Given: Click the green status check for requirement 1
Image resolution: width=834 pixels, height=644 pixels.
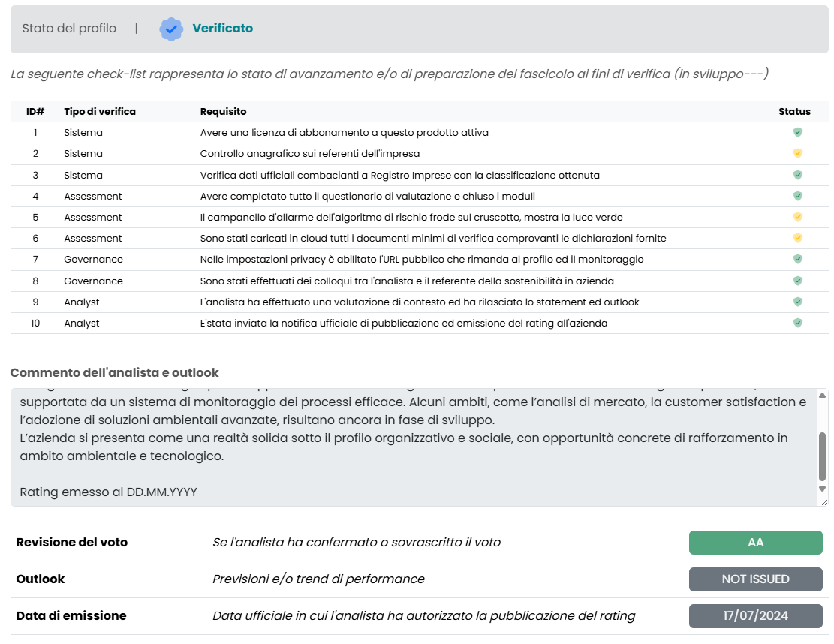Looking at the screenshot, I should (797, 132).
